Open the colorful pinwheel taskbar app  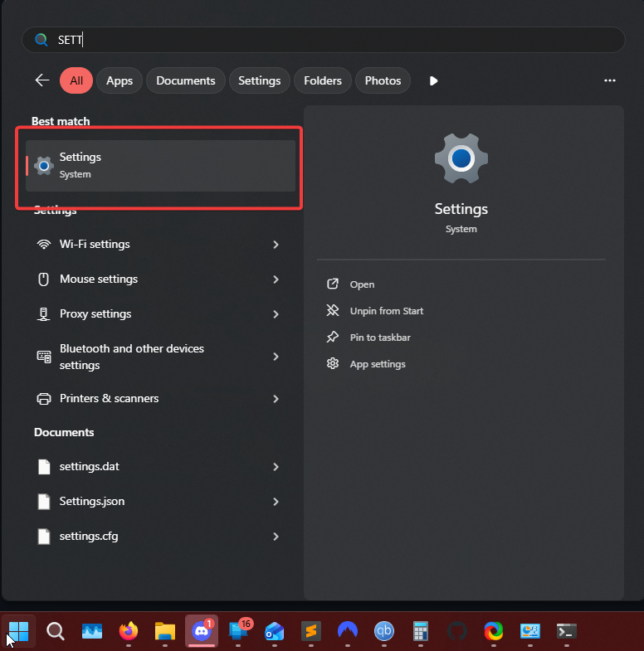494,631
